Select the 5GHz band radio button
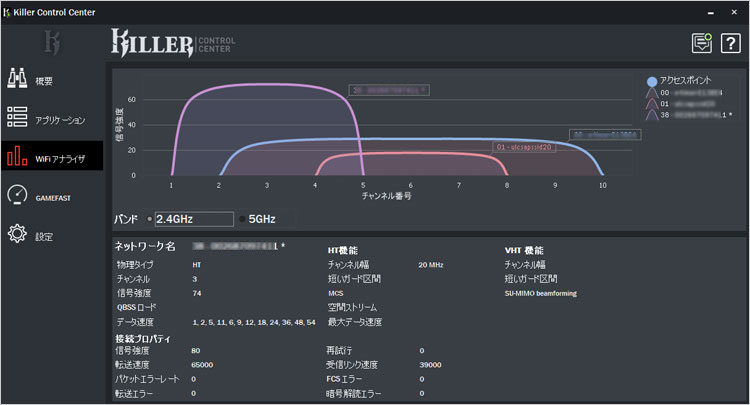The height and width of the screenshot is (405, 750). (x=242, y=219)
